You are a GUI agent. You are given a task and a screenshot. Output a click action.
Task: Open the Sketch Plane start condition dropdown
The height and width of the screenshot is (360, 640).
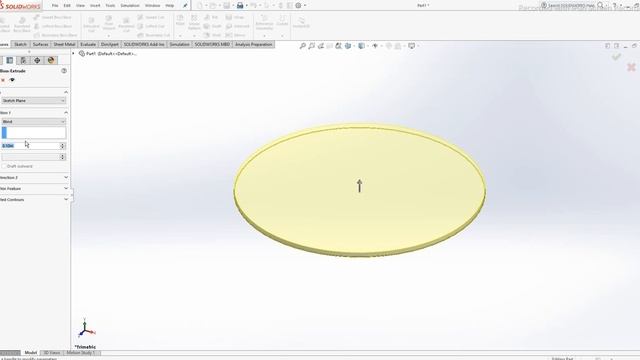(33, 100)
